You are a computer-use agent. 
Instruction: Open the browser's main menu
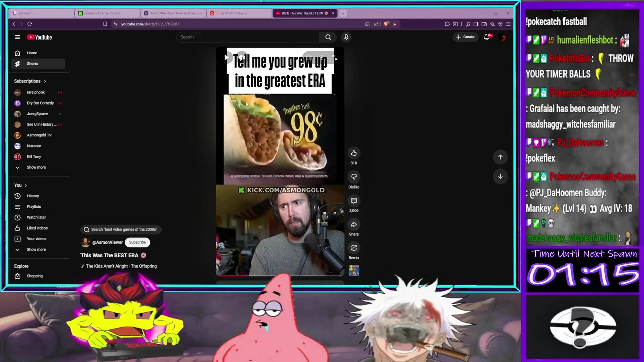coord(508,24)
